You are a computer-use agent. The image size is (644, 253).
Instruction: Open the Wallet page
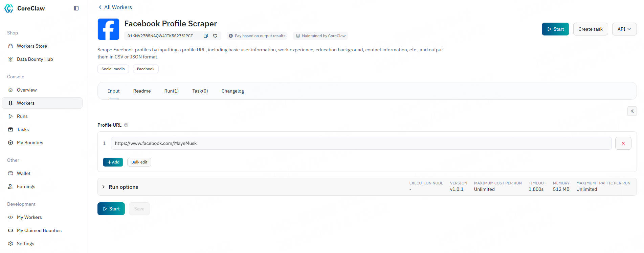point(24,173)
